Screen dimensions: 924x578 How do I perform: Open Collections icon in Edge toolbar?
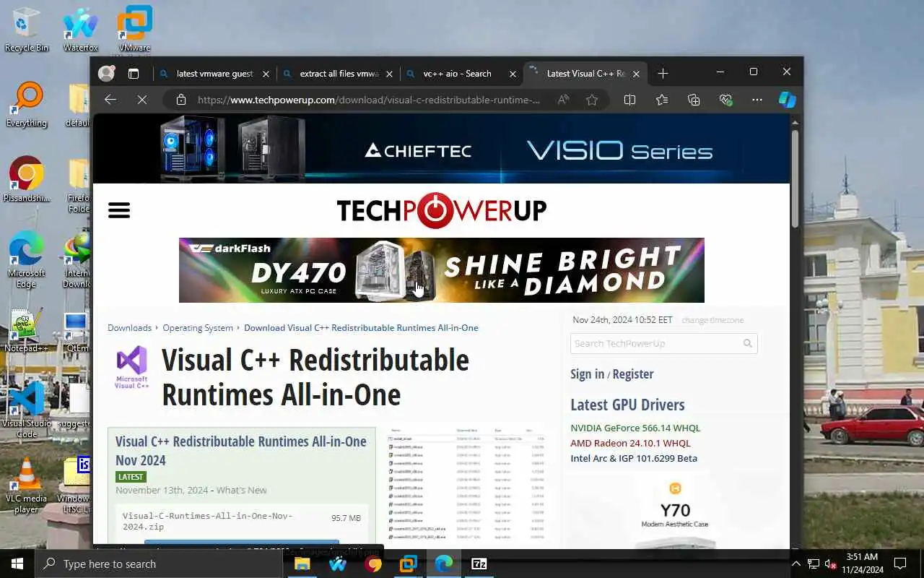[694, 100]
